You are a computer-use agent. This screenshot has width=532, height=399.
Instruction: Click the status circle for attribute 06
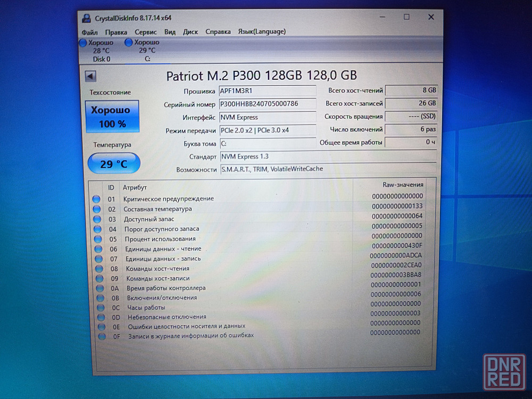pos(98,248)
